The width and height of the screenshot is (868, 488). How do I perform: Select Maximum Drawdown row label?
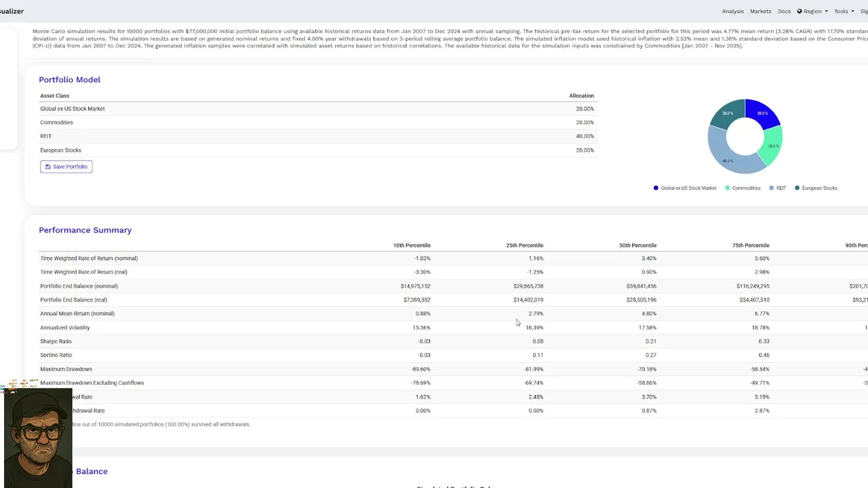click(x=66, y=369)
